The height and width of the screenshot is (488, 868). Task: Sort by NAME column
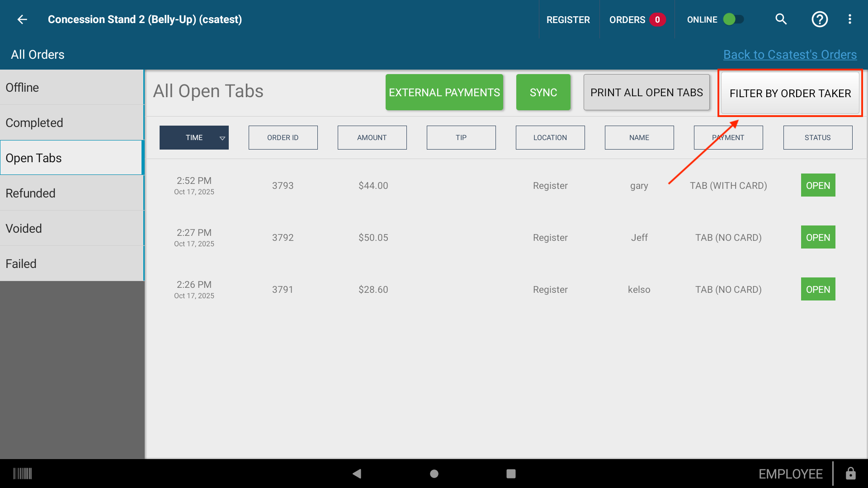[639, 138]
